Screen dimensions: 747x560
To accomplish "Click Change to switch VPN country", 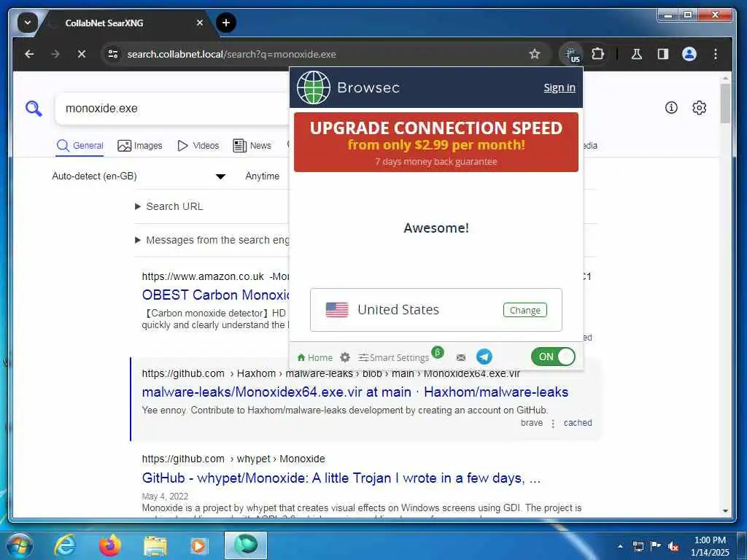I will tap(525, 310).
